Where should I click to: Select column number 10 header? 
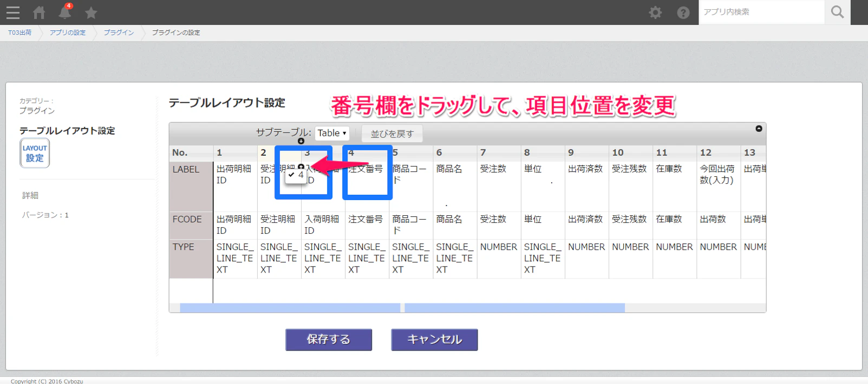[x=630, y=153]
